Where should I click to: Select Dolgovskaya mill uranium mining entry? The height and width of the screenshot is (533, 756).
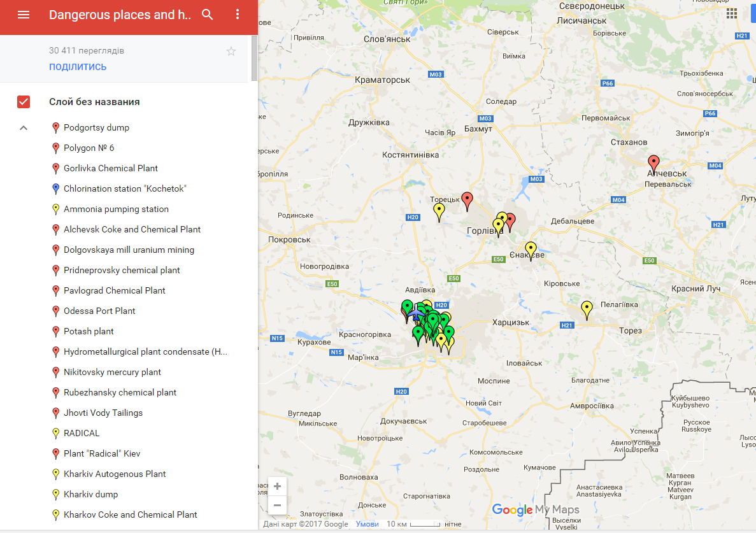tap(129, 250)
